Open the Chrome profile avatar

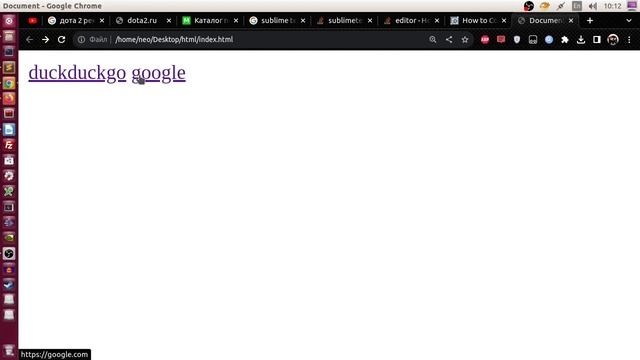tap(613, 40)
